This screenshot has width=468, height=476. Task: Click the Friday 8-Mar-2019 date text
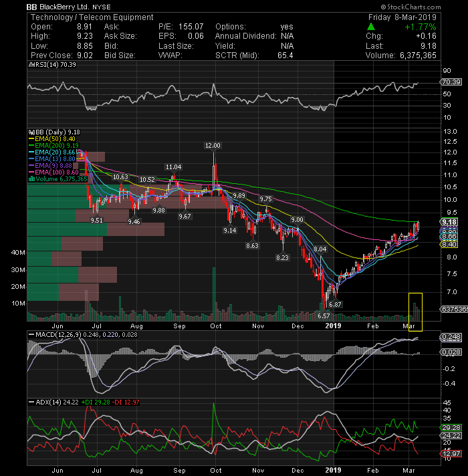pyautogui.click(x=402, y=17)
